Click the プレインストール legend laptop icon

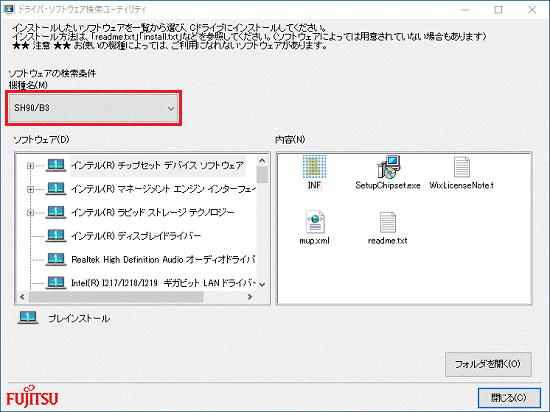(28, 318)
